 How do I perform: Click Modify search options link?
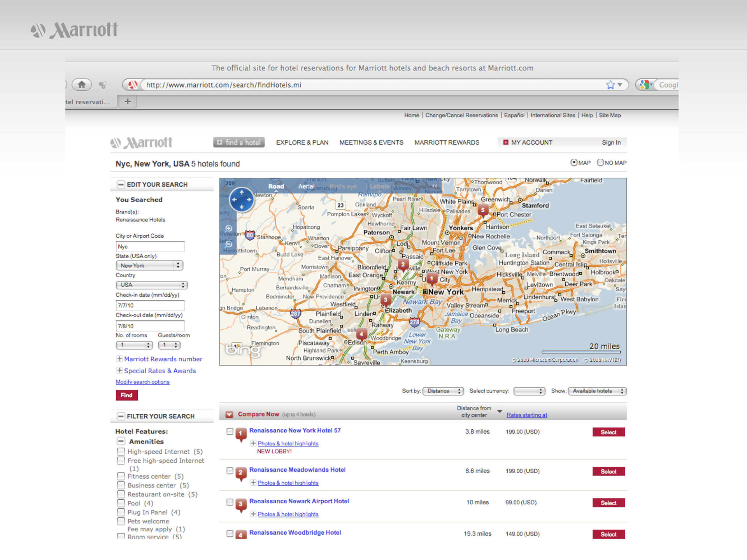coord(142,382)
